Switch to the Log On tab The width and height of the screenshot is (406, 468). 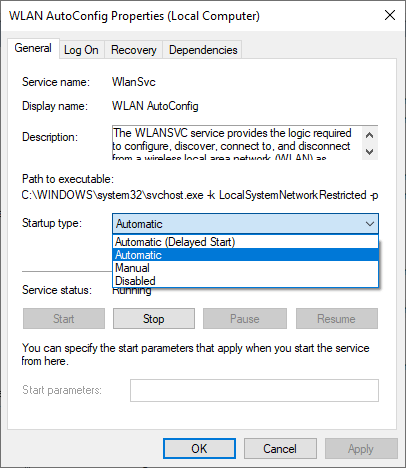point(81,50)
